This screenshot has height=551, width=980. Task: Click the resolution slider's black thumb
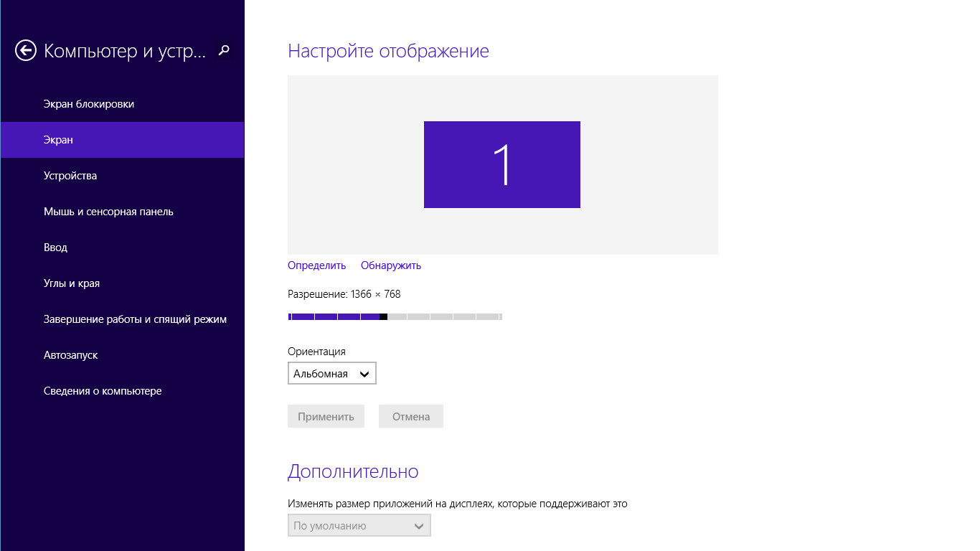(383, 316)
